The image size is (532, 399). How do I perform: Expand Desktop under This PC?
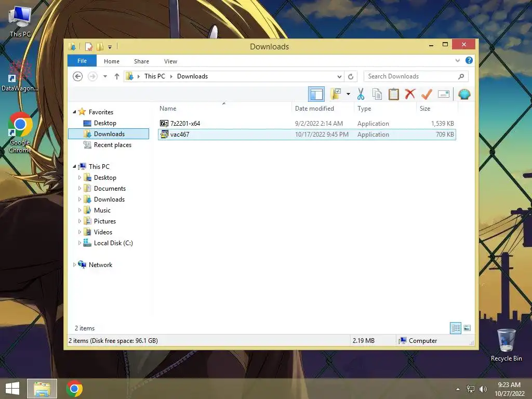[x=79, y=178]
